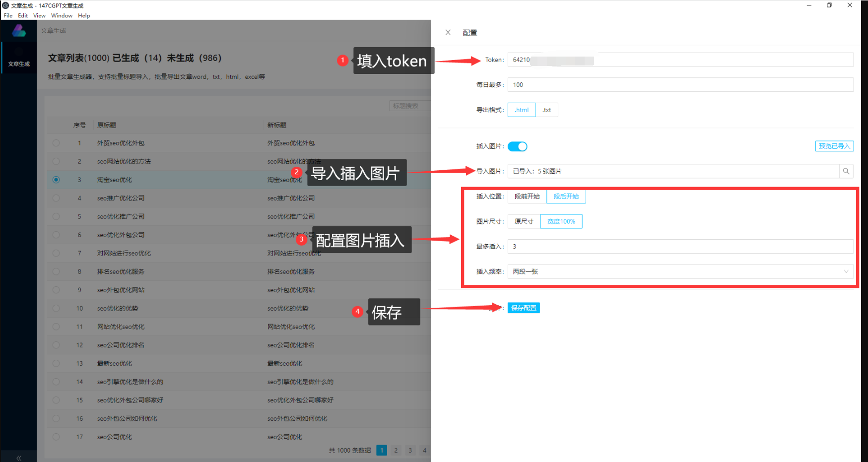The width and height of the screenshot is (868, 462).
Task: Toggle the 插入图片 switch off
Action: click(517, 146)
